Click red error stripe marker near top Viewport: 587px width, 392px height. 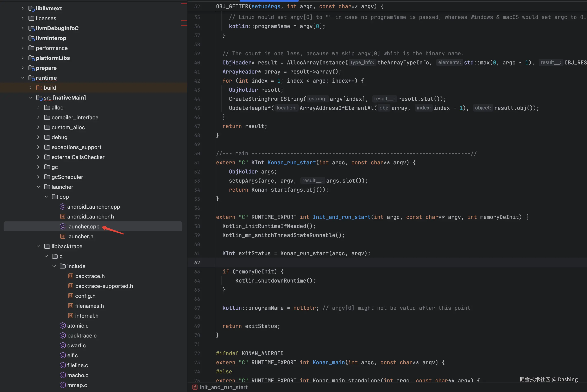tap(184, 3)
